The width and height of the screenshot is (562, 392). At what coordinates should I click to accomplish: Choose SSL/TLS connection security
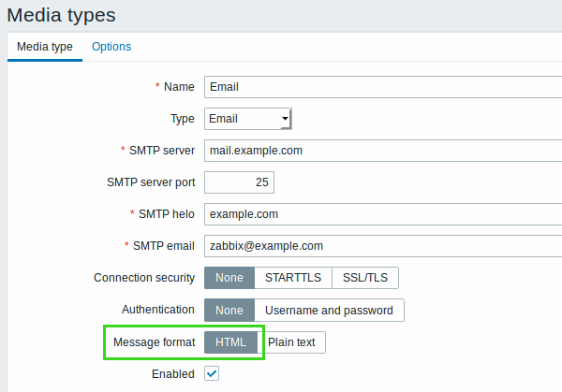[365, 278]
